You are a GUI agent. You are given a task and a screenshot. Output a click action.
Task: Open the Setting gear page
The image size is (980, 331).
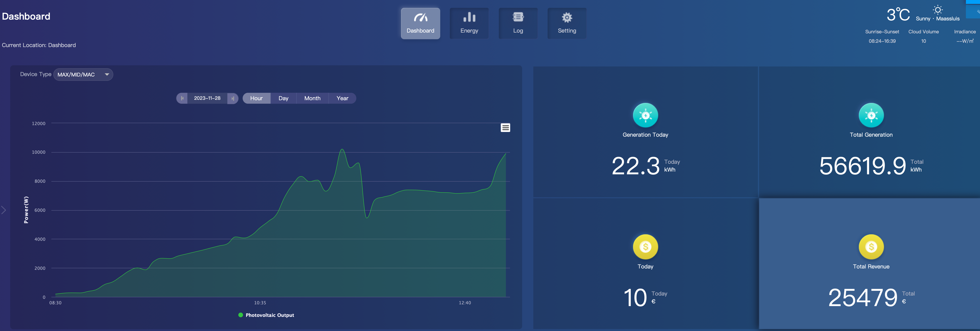coord(566,23)
